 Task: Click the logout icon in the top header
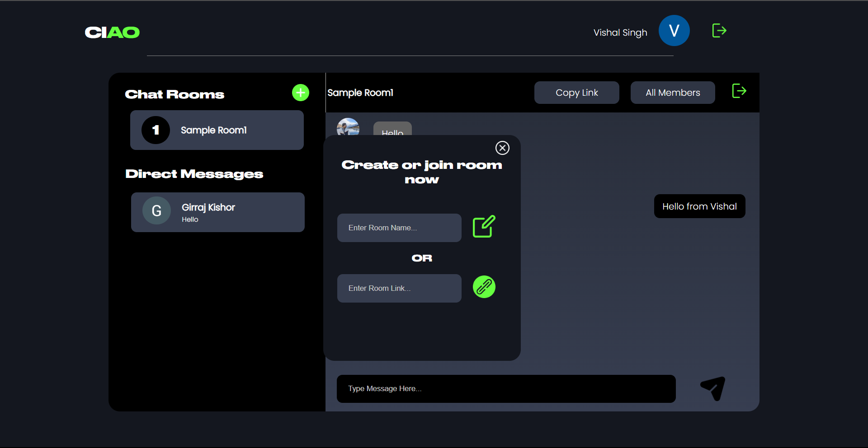pyautogui.click(x=719, y=30)
